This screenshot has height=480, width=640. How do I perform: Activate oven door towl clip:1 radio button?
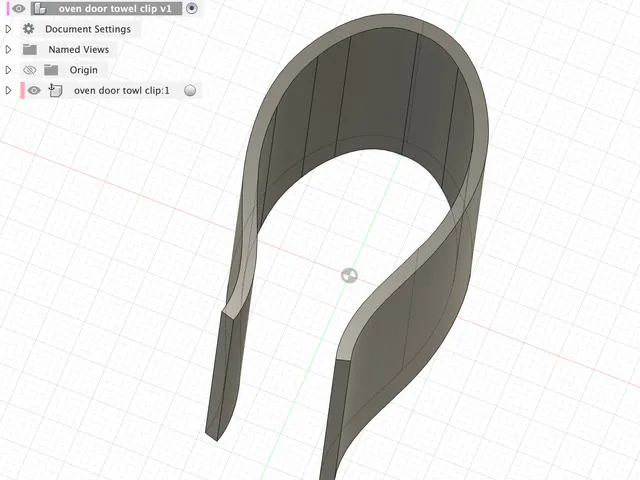190,90
